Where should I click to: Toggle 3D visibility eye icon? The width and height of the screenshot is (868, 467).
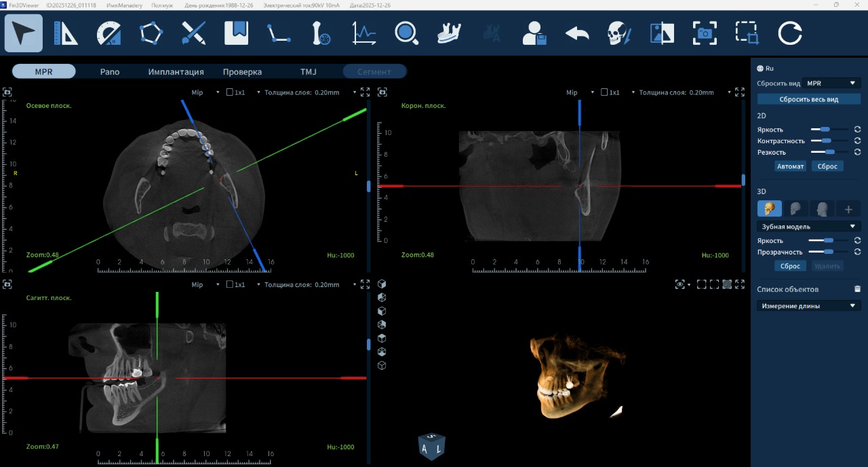pyautogui.click(x=680, y=284)
